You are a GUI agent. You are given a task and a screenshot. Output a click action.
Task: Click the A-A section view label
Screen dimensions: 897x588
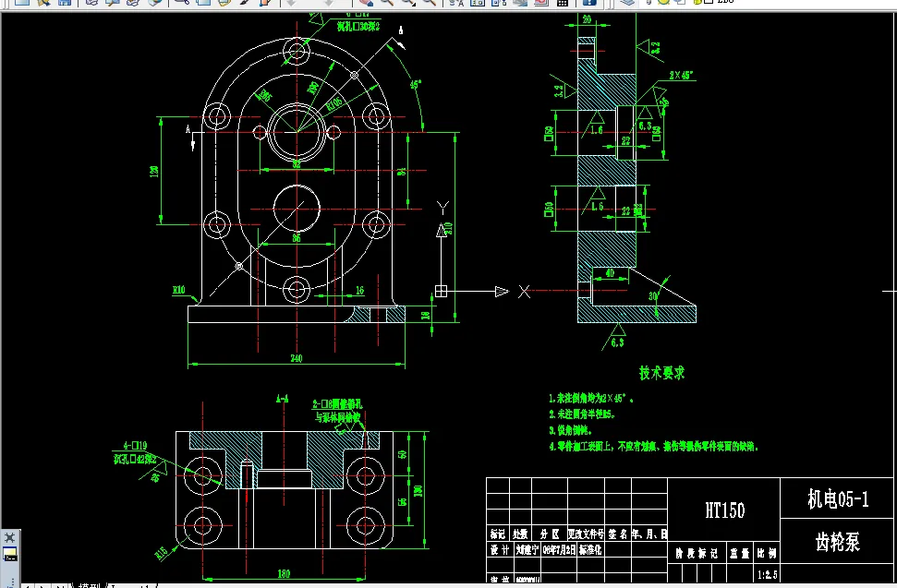[x=282, y=398]
